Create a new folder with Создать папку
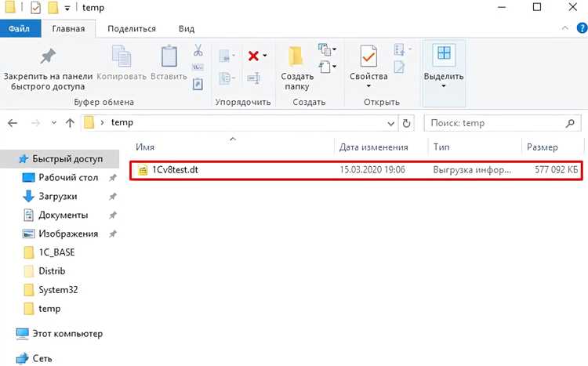This screenshot has height=366, width=588. (x=296, y=68)
